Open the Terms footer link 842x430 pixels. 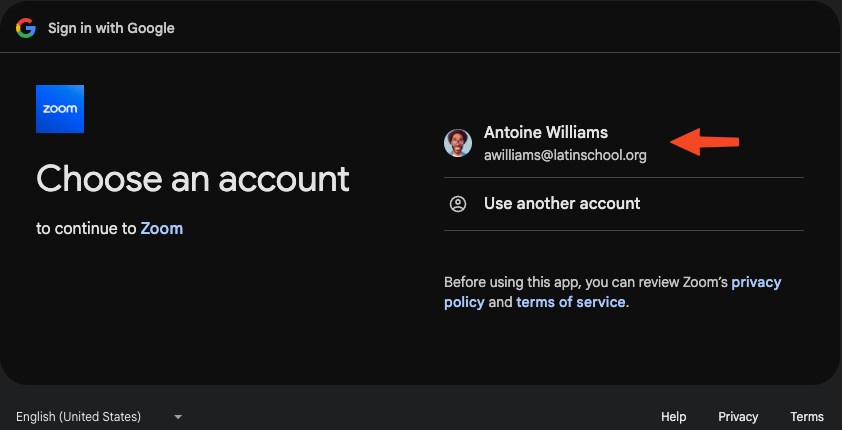807,417
